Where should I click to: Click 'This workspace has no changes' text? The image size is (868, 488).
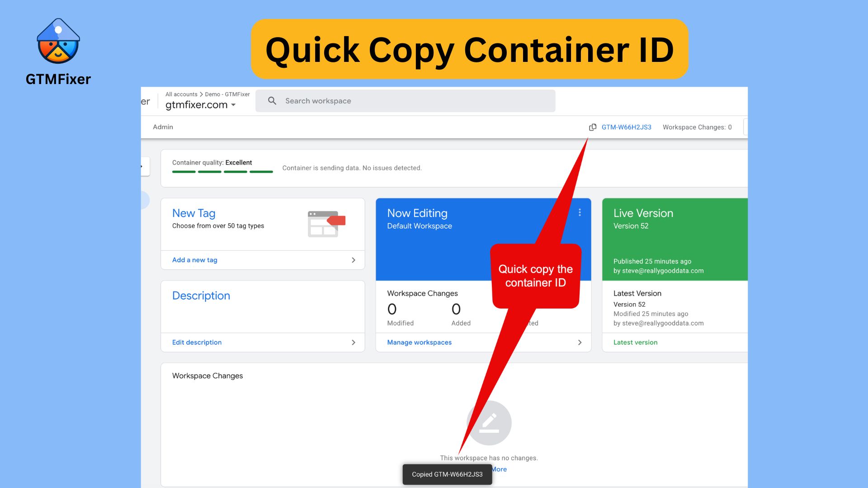click(x=489, y=458)
